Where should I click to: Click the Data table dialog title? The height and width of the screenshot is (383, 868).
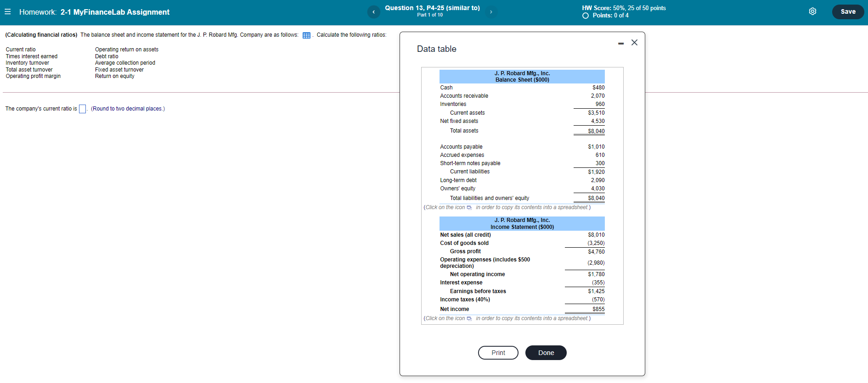436,49
